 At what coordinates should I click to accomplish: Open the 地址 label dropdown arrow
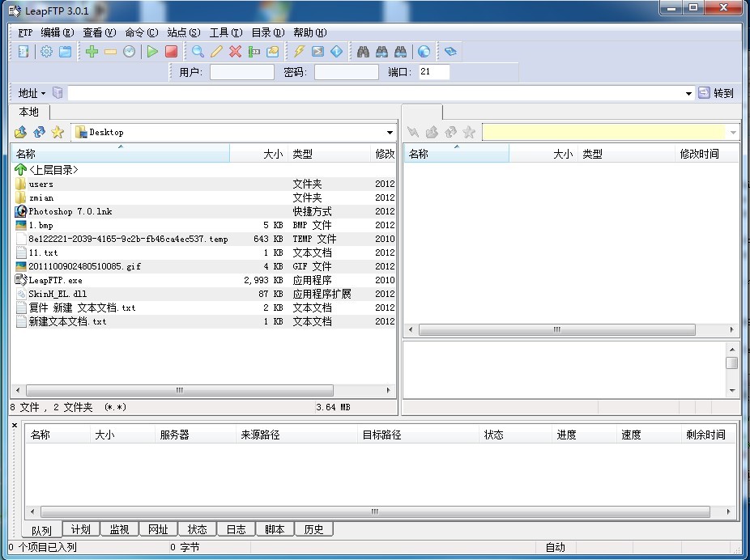tap(44, 94)
